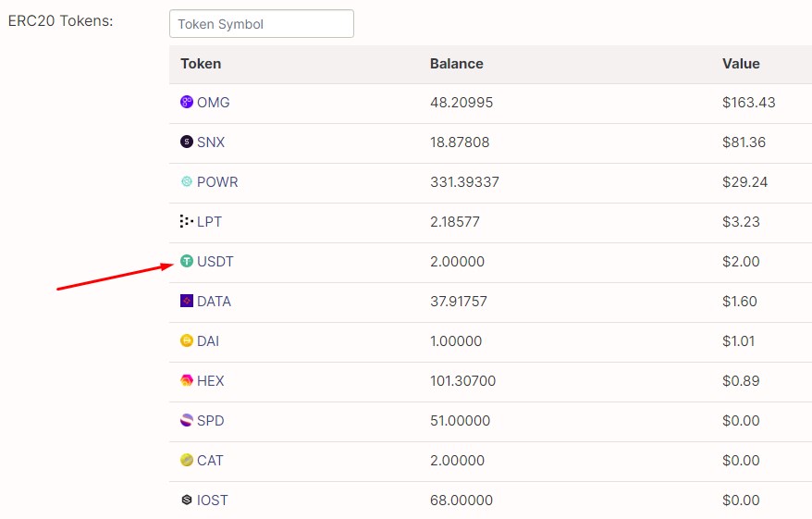Select the OMG balance 48.20995
The height and width of the screenshot is (519, 812).
click(x=461, y=103)
